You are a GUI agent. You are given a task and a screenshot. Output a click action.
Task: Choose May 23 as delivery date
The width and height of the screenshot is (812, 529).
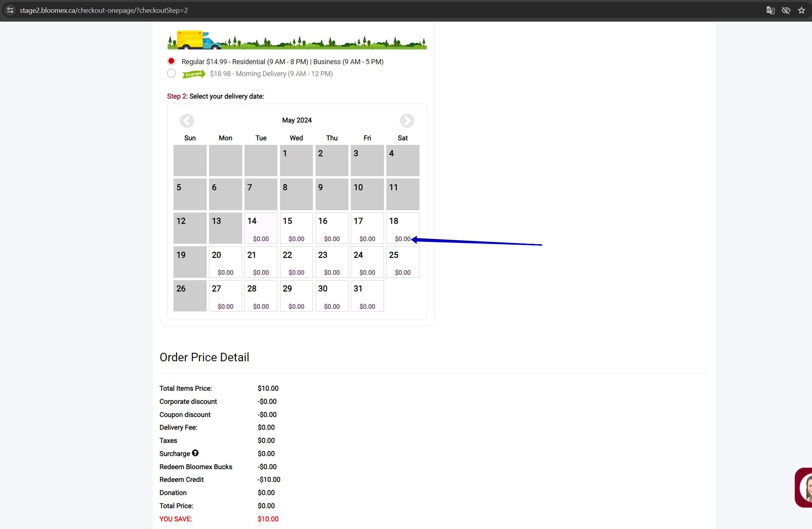332,262
